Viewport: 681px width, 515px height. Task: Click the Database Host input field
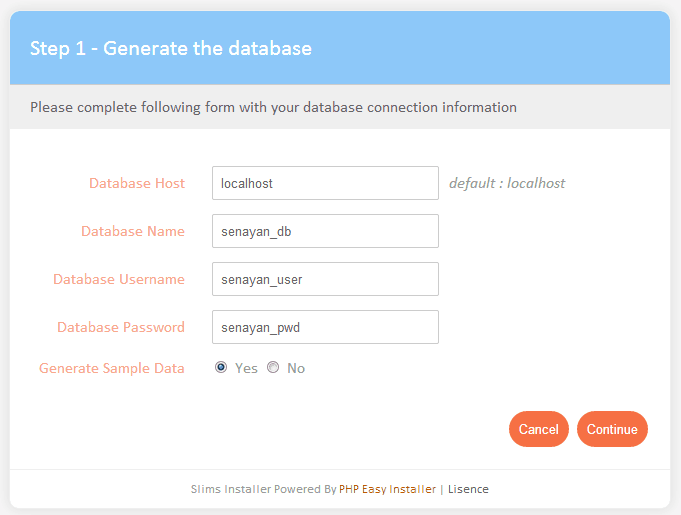coord(325,183)
